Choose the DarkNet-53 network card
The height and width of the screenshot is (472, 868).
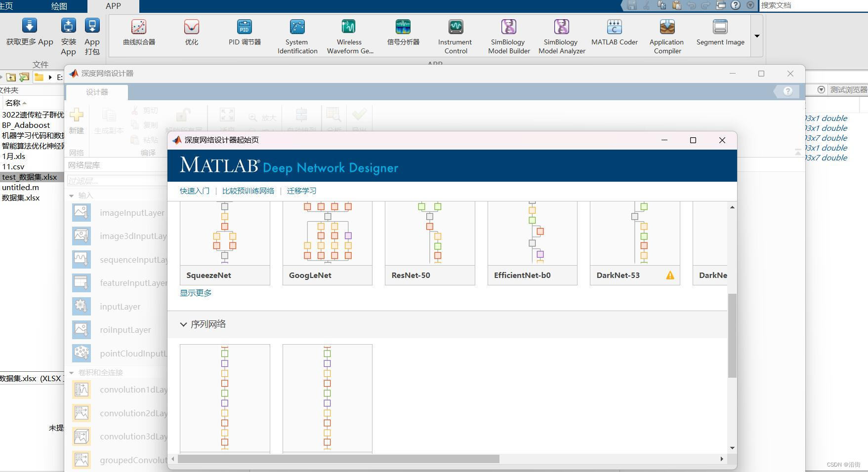tap(635, 243)
